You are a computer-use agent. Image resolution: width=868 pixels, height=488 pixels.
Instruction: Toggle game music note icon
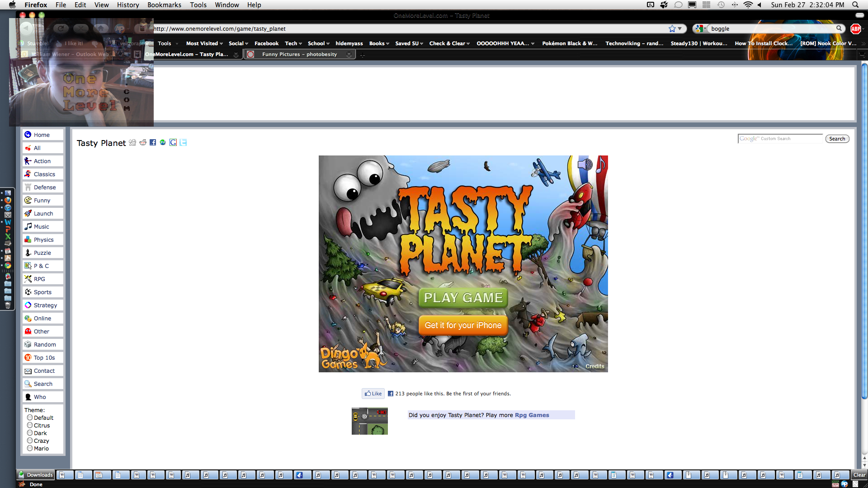point(601,165)
